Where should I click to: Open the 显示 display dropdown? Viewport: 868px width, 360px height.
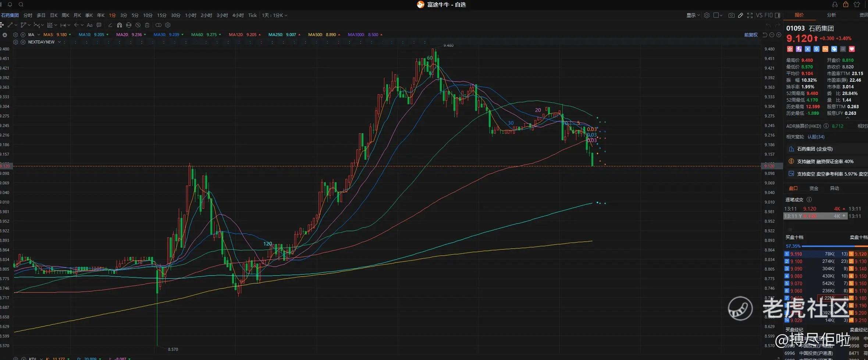pos(693,15)
